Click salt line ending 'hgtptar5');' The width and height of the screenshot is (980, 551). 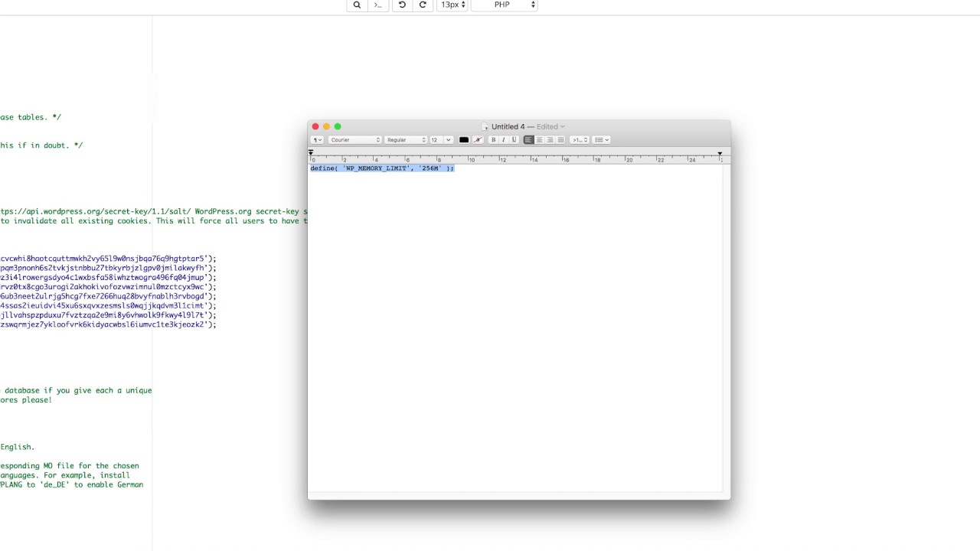(108, 259)
